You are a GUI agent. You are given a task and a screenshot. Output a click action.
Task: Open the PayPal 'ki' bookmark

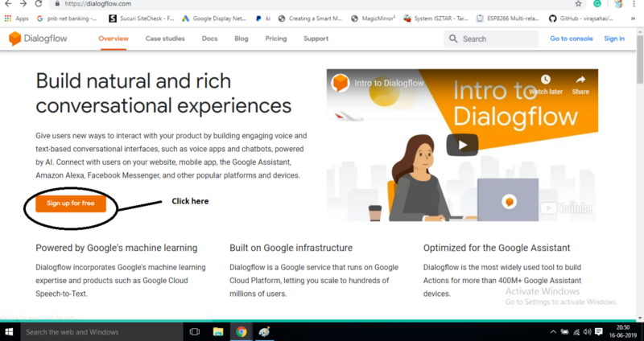263,18
